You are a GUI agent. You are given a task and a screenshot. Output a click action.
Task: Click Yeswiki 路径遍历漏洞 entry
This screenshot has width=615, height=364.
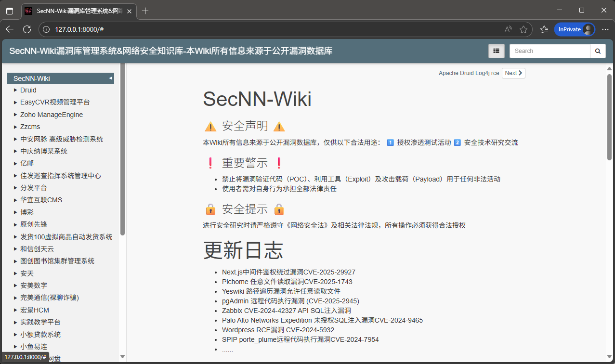pos(281,291)
